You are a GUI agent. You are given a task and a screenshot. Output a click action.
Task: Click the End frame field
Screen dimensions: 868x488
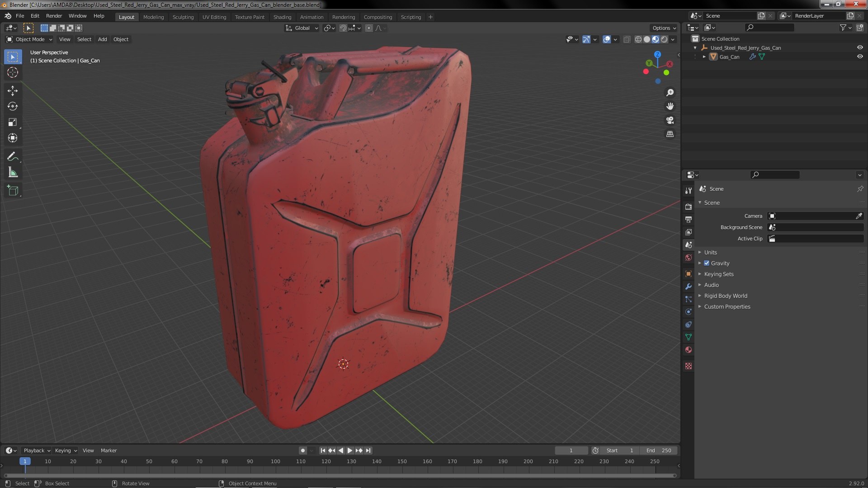659,450
